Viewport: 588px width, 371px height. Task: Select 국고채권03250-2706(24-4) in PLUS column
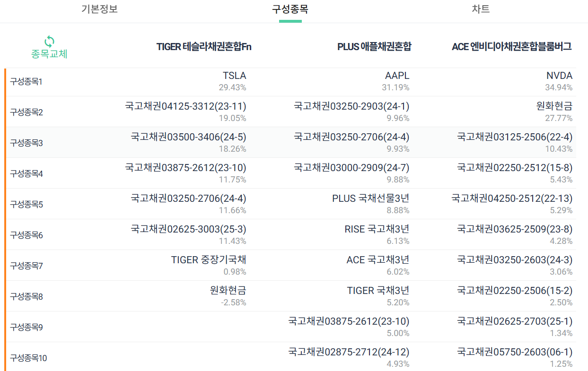351,137
